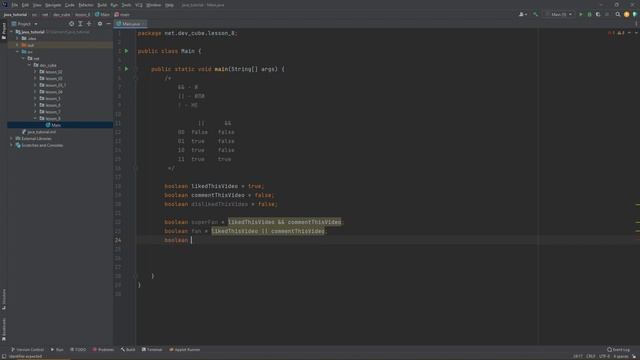Click lesson_8 in the breadcrumb bar

(82, 14)
